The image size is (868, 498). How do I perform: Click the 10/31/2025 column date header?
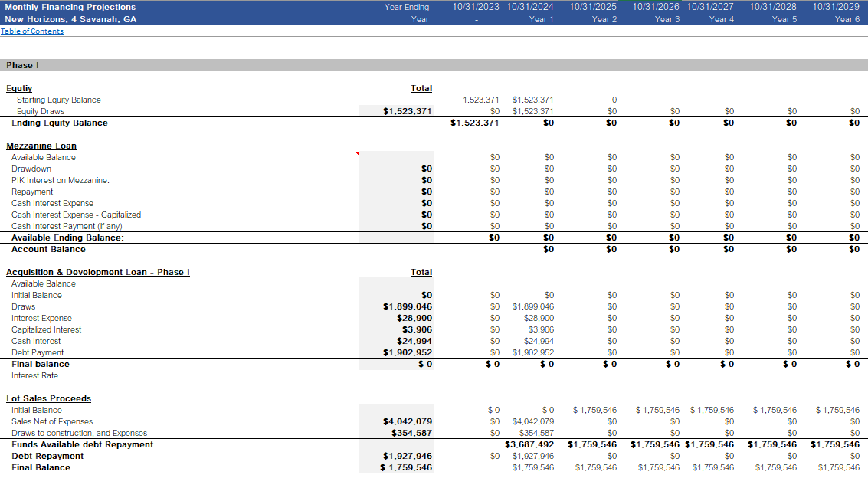click(x=593, y=7)
